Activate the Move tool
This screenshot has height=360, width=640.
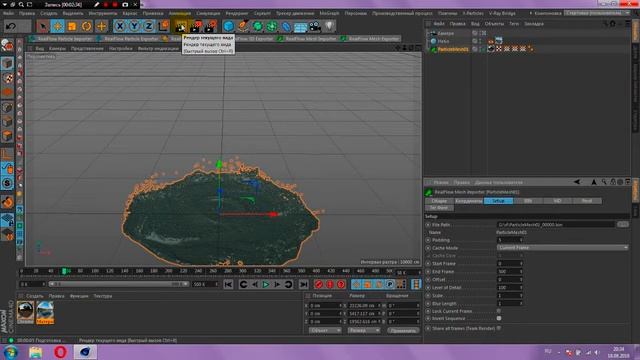pyautogui.click(x=58, y=27)
